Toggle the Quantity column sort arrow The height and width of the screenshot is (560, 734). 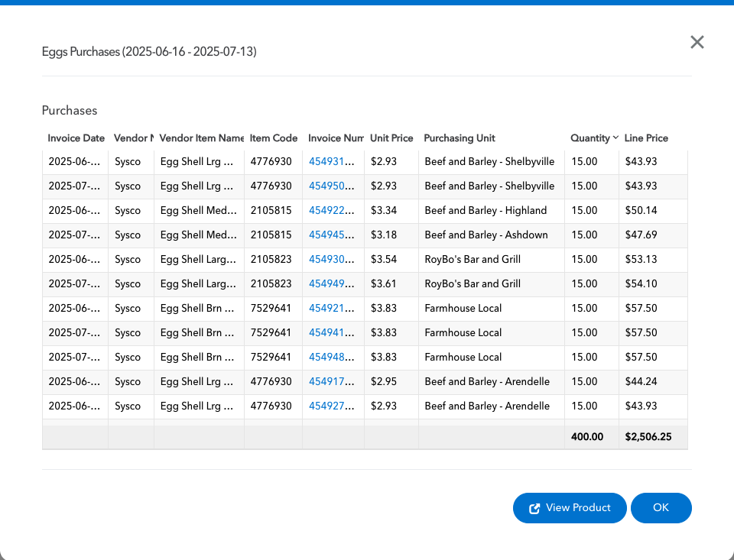tap(615, 138)
